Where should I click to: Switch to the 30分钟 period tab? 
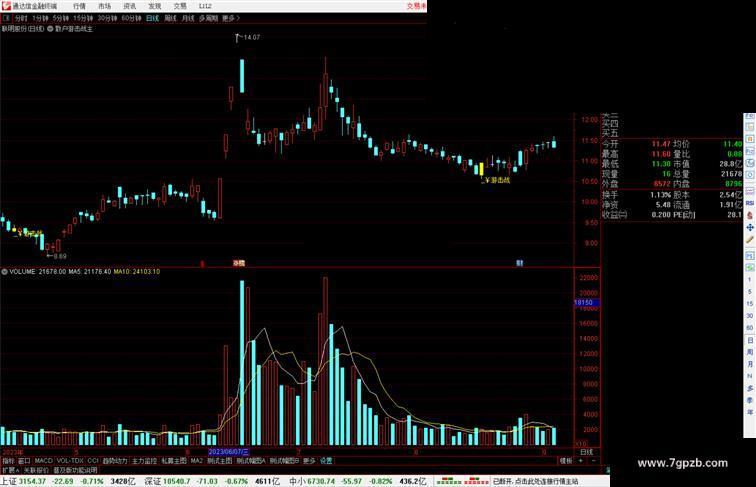tap(107, 18)
